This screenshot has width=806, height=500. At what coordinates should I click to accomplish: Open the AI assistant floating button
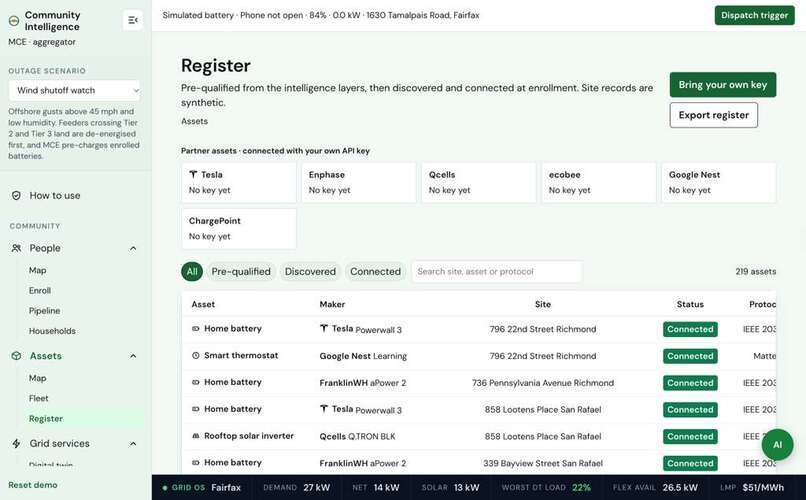[x=777, y=445]
